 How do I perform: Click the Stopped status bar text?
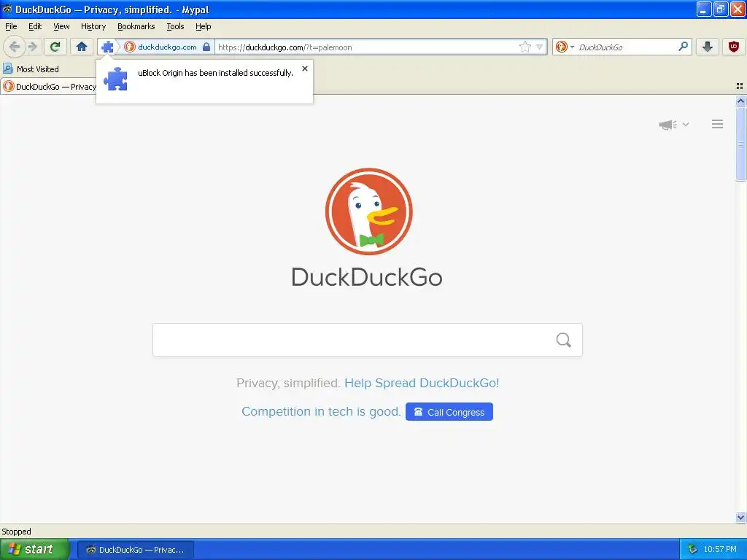tap(16, 532)
